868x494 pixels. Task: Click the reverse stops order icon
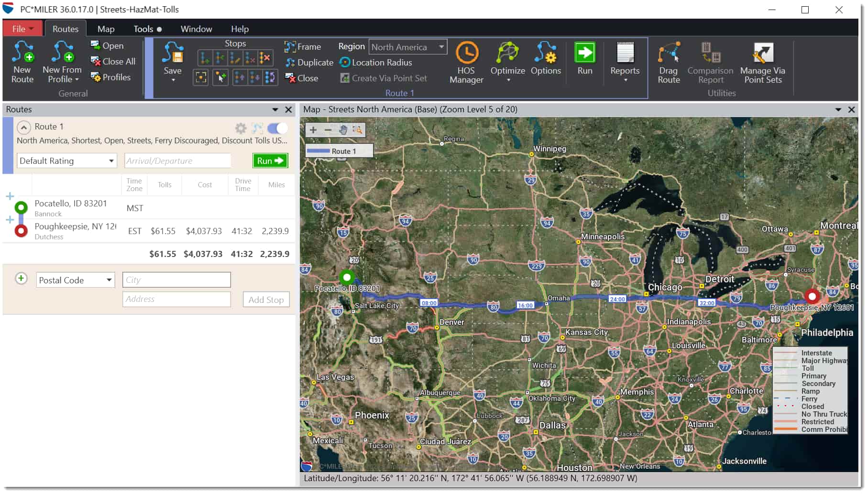click(270, 77)
